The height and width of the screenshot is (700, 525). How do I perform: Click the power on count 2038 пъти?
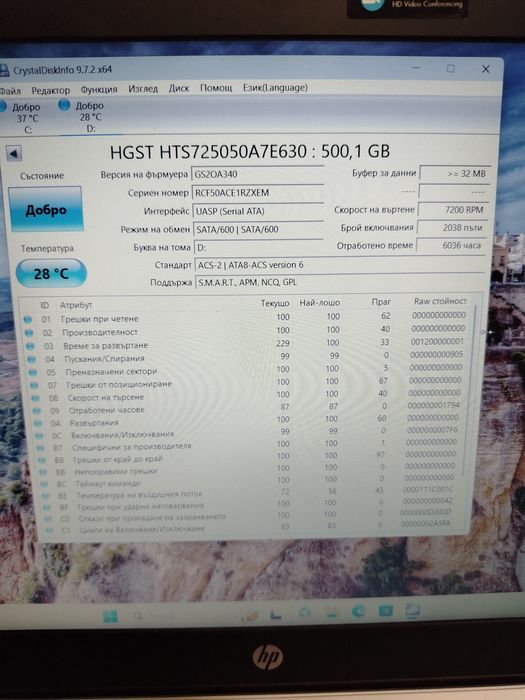[451, 228]
